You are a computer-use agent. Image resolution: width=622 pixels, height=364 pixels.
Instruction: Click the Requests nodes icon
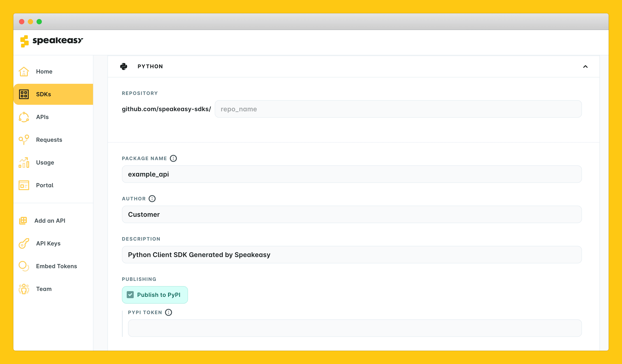click(24, 140)
